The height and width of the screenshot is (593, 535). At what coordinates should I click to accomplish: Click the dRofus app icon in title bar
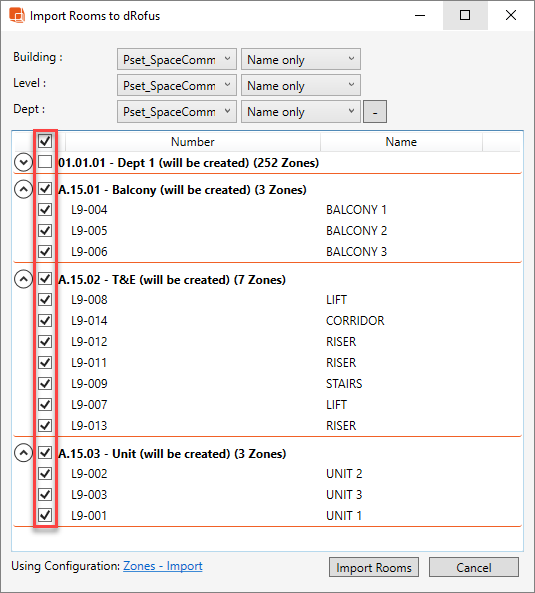pyautogui.click(x=17, y=16)
